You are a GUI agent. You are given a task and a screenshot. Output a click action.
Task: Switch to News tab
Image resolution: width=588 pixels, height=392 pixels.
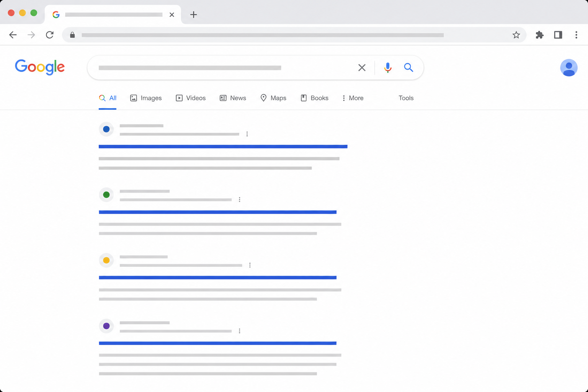233,98
